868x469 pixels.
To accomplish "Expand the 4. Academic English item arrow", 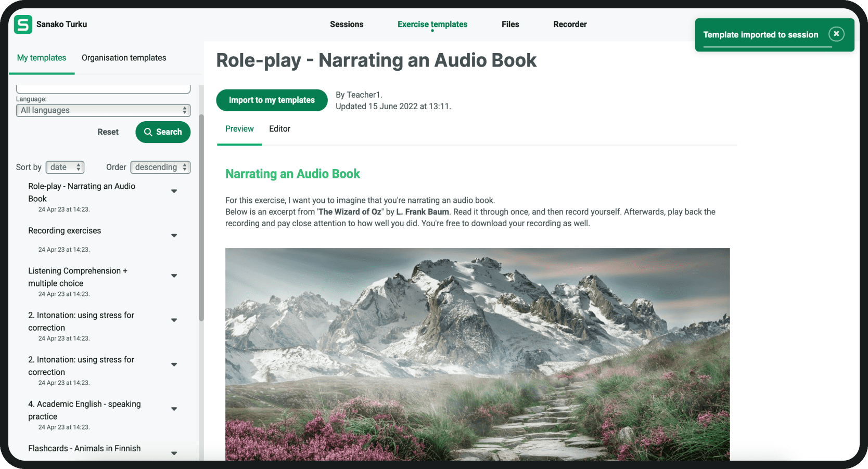I will tap(174, 409).
